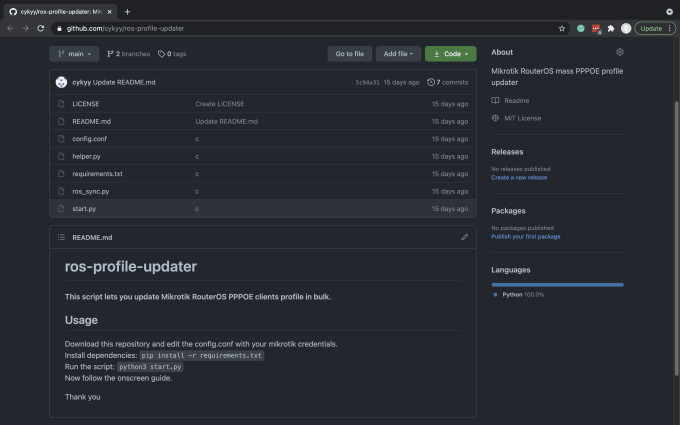The width and height of the screenshot is (680, 425).
Task: Click the file icon next to LICENSE
Action: pos(61,104)
